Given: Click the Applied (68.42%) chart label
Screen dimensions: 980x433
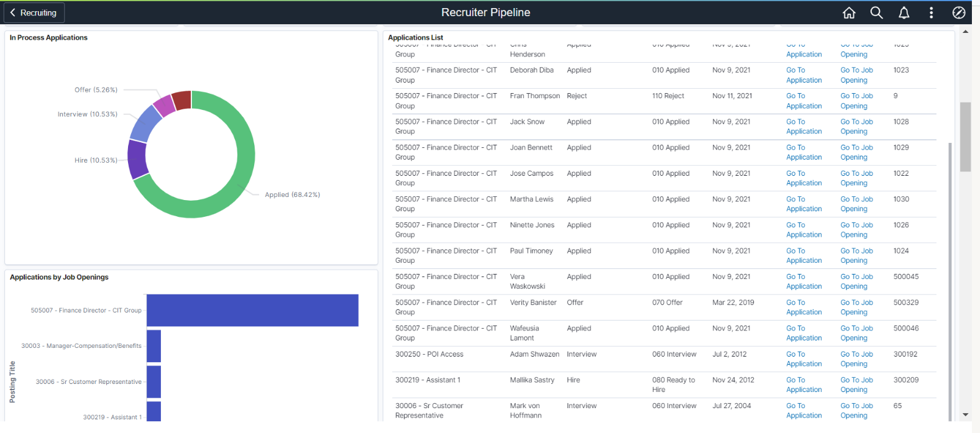Looking at the screenshot, I should 292,194.
